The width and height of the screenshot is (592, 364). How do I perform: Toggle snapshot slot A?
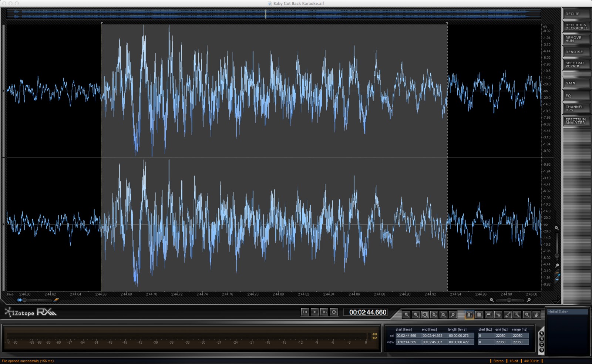click(x=542, y=333)
